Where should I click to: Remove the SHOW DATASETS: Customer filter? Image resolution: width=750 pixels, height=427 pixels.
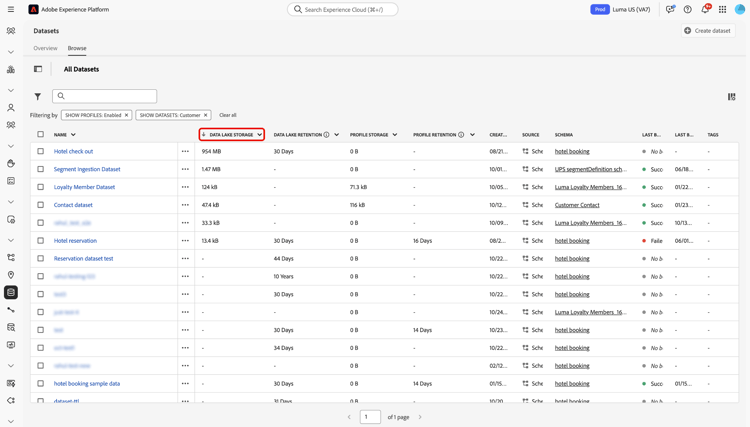pyautogui.click(x=206, y=115)
